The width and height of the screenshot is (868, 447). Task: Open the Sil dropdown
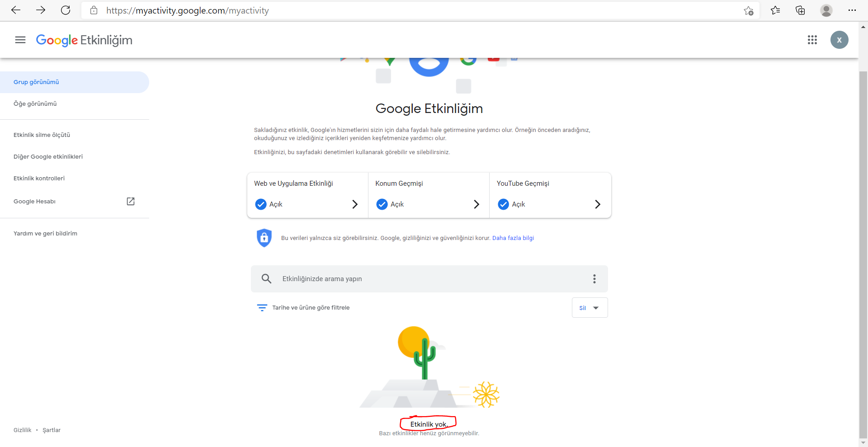[x=590, y=308]
